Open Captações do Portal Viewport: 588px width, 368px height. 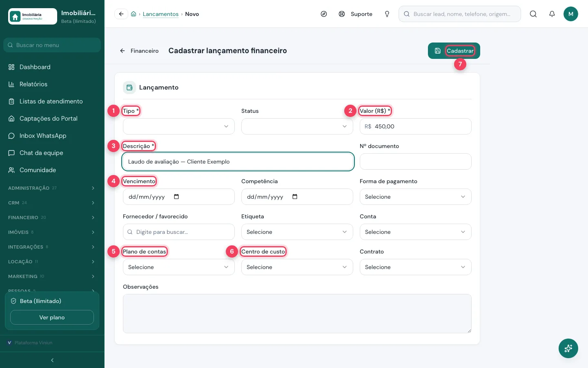[x=52, y=119]
